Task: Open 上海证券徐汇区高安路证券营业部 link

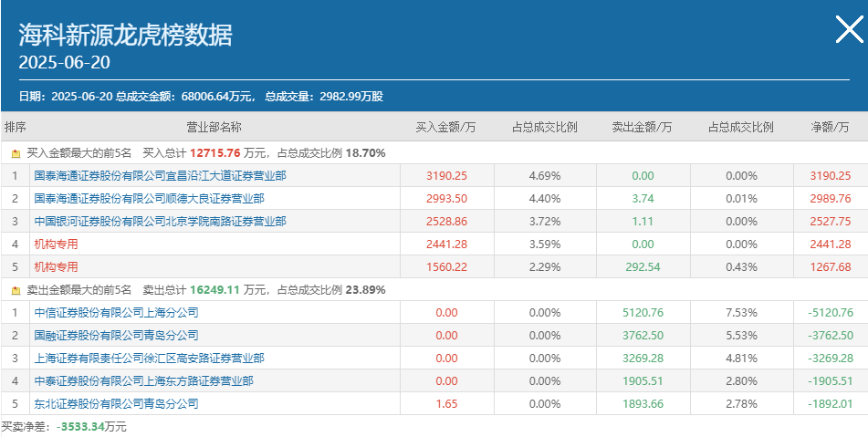Action: [149, 358]
